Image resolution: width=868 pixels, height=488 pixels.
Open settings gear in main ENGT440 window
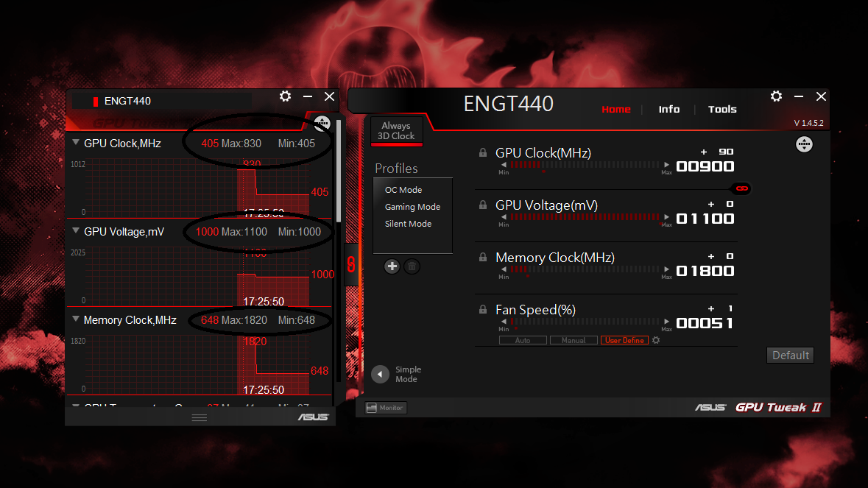click(x=776, y=96)
